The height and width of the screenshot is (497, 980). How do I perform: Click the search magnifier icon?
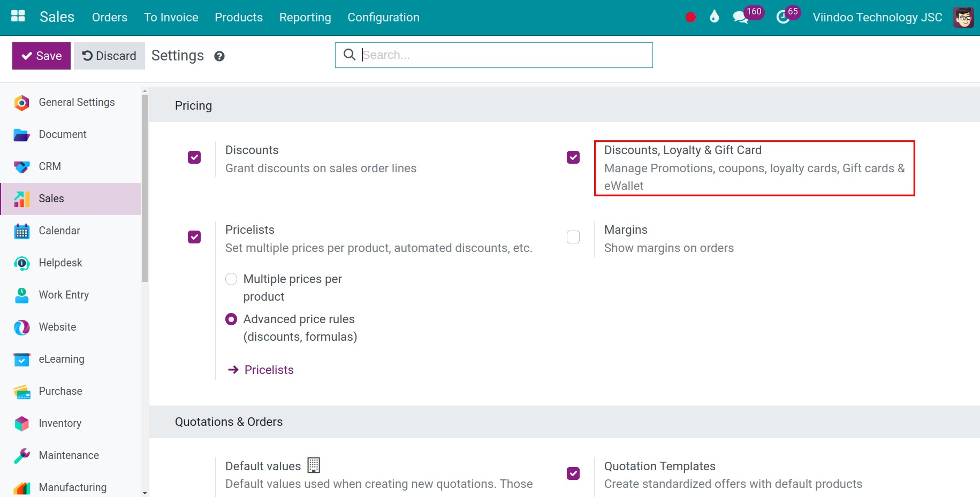[350, 55]
